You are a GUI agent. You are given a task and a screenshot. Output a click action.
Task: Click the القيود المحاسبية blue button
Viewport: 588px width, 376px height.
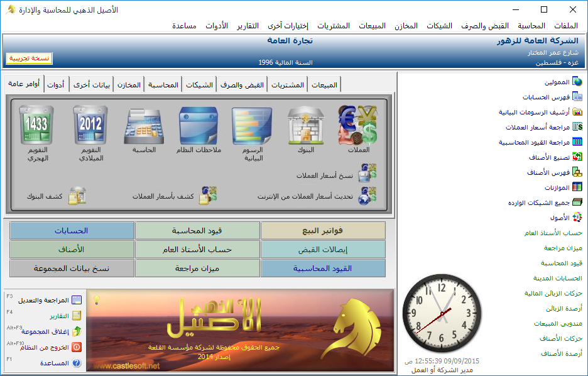pos(323,268)
